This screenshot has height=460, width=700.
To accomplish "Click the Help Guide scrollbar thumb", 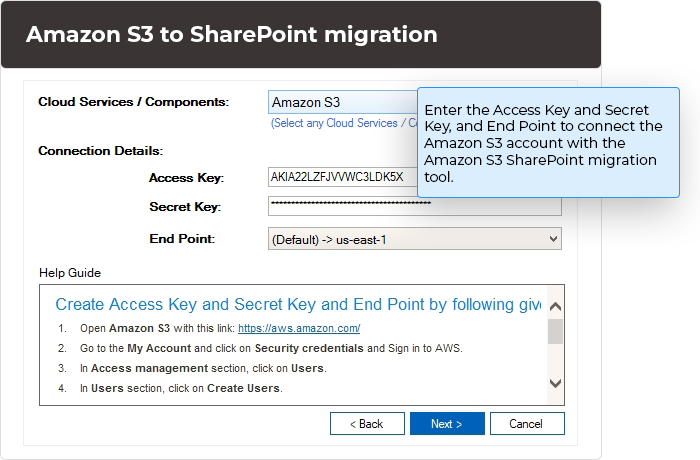I will click(x=555, y=331).
